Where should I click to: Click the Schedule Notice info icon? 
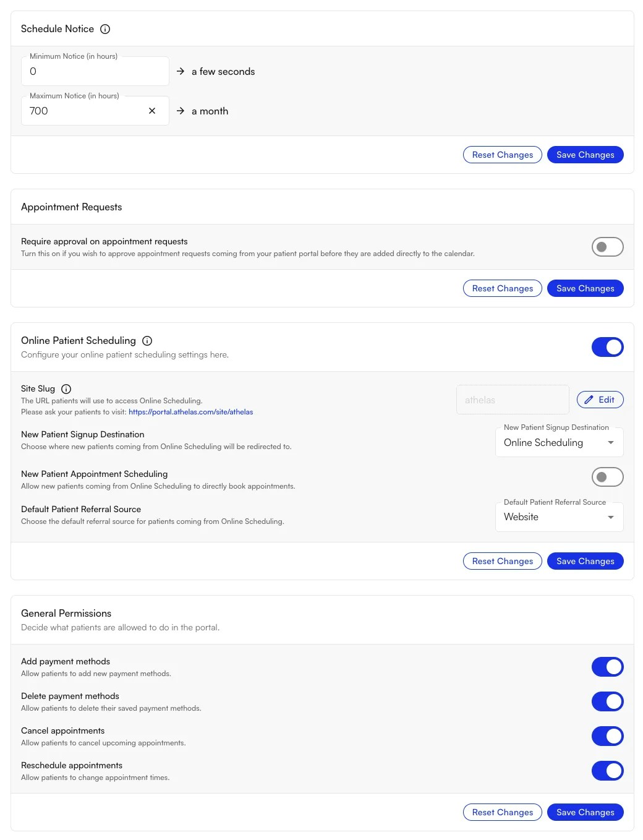(x=104, y=28)
